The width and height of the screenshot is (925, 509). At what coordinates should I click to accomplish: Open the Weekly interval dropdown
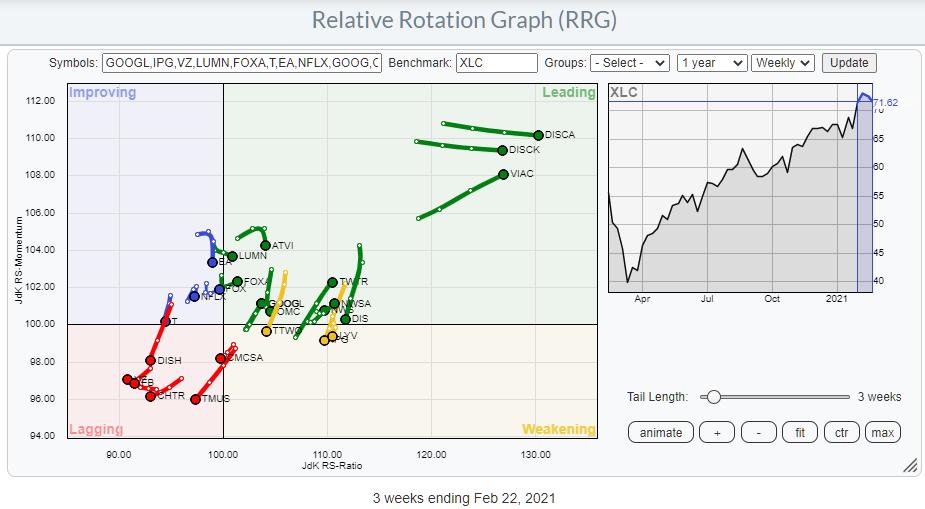(783, 63)
